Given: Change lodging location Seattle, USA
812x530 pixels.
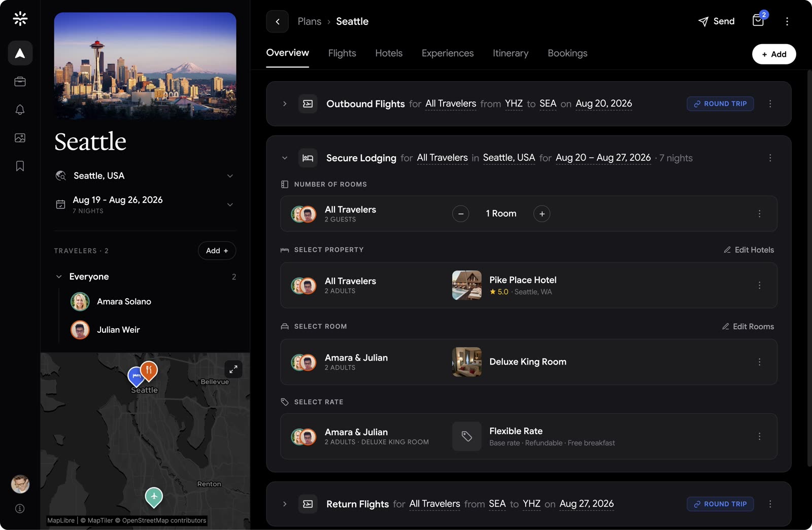Looking at the screenshot, I should point(509,158).
